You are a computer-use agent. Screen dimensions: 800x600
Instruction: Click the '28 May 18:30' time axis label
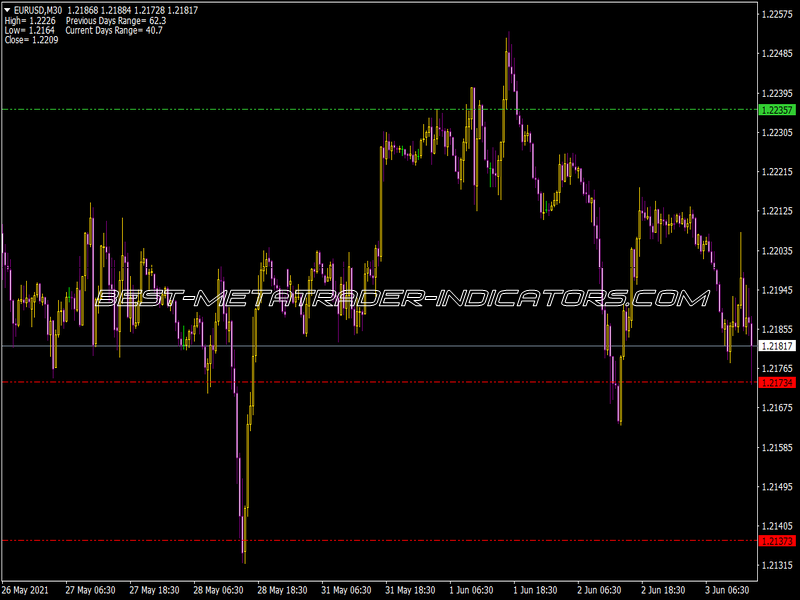282,590
